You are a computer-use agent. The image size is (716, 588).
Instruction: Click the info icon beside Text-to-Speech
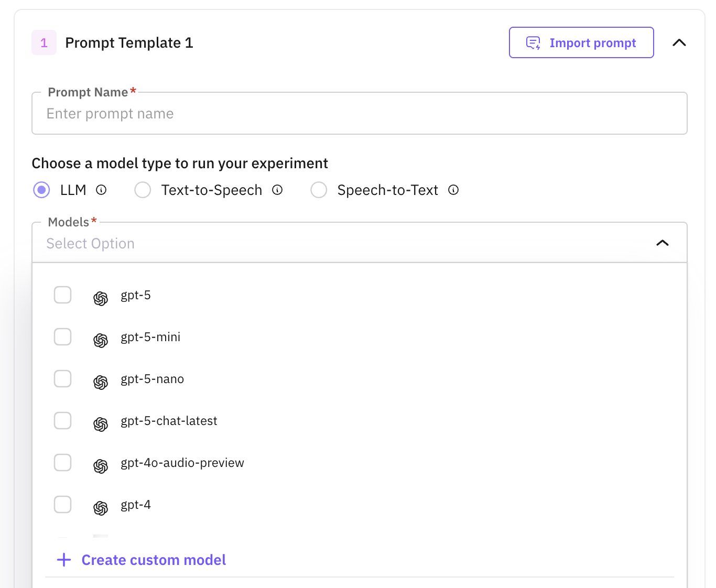coord(277,190)
